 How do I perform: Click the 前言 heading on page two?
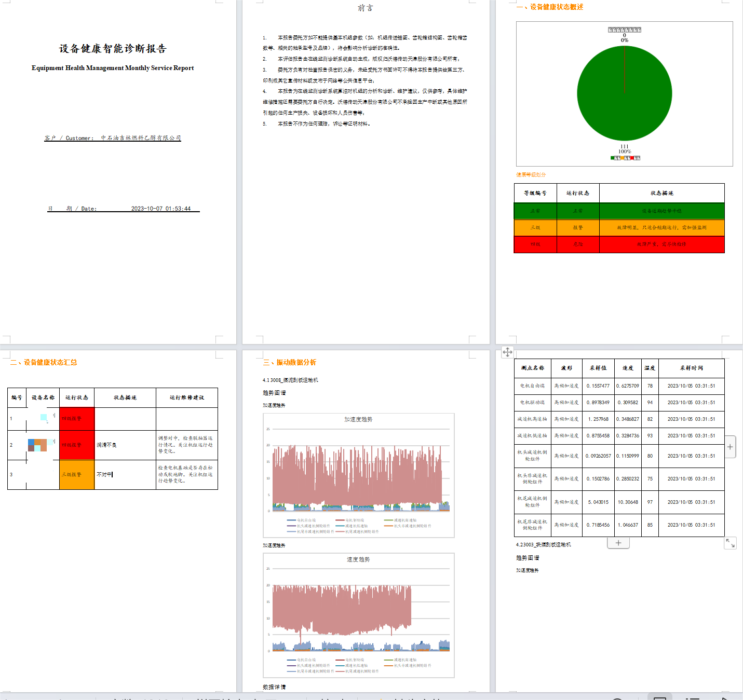point(365,8)
